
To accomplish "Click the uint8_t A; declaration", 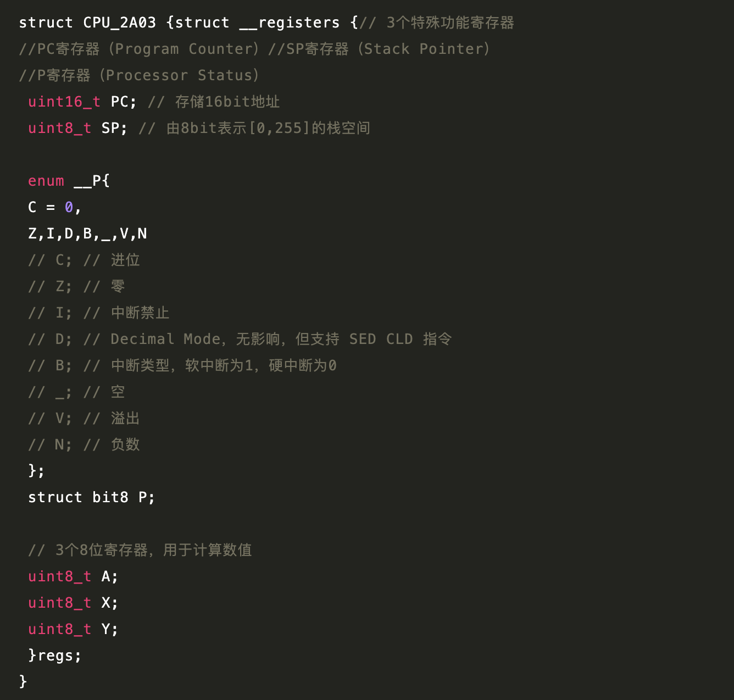I will click(x=73, y=576).
